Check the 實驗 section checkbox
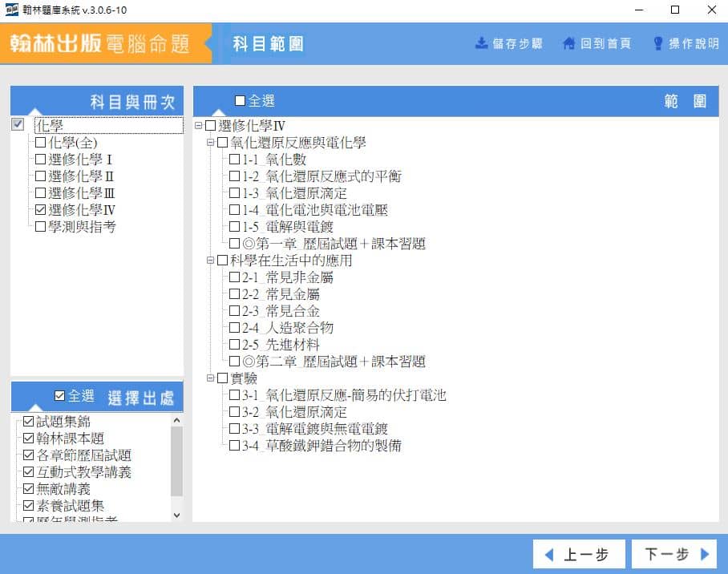 (x=222, y=378)
